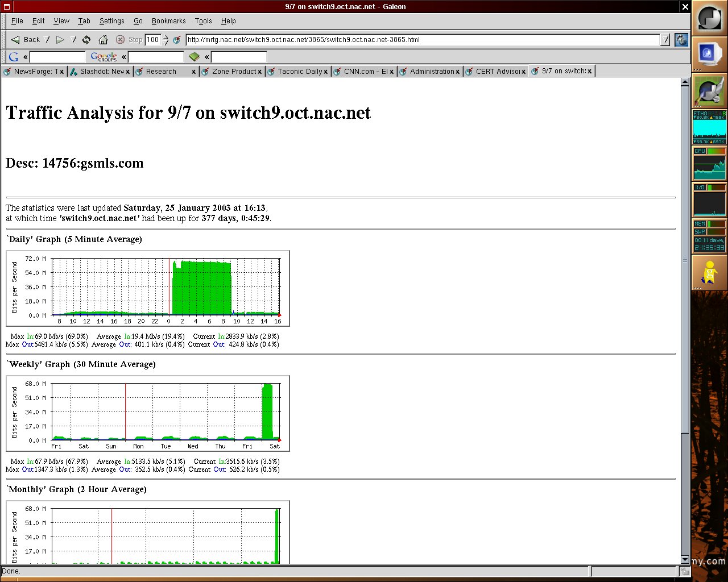
Task: Expand the URL location history dropdown
Action: click(665, 40)
